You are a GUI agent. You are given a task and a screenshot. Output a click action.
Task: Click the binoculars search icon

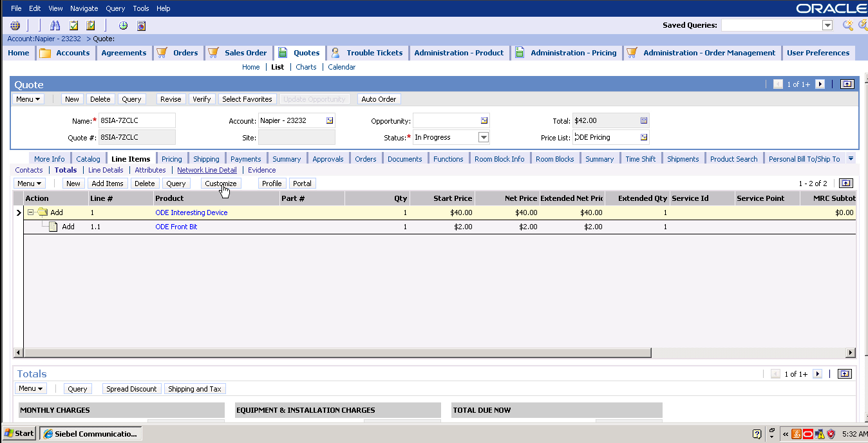[x=55, y=26]
